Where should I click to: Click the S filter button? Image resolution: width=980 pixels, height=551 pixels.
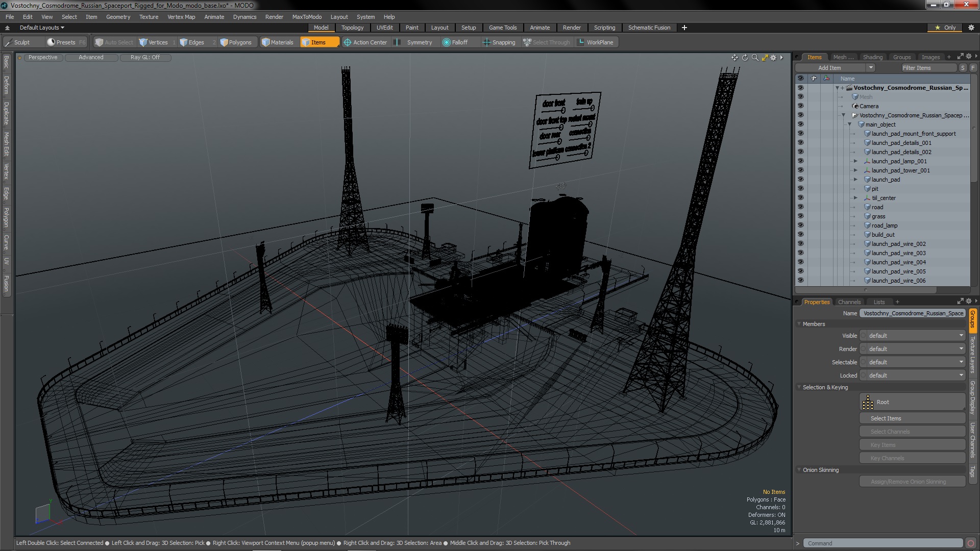(963, 68)
